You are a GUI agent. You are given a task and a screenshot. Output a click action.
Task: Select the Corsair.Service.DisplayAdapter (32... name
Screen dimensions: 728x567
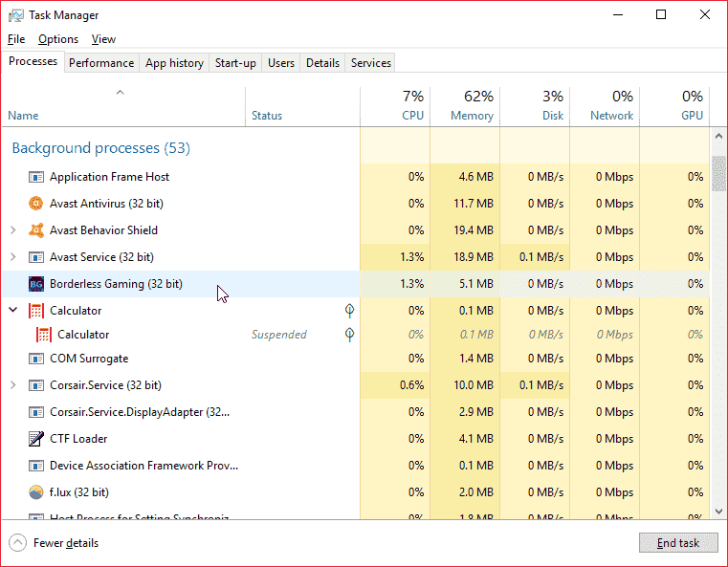coord(140,412)
